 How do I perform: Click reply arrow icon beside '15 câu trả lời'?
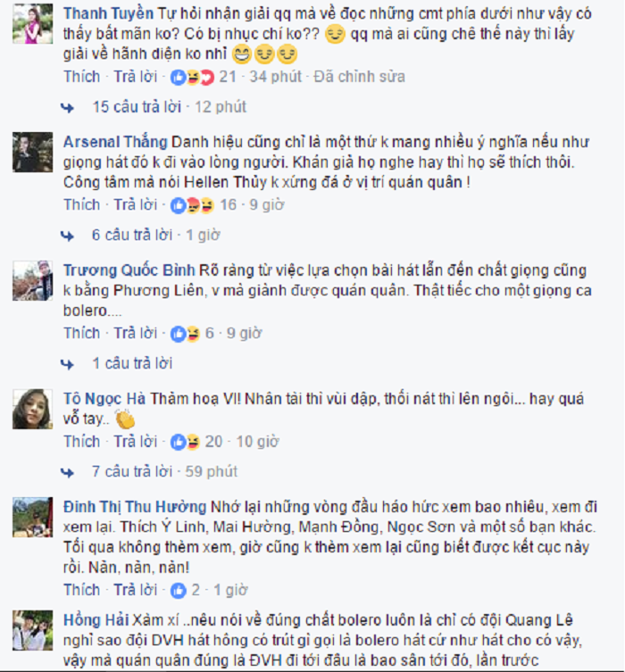pyautogui.click(x=67, y=108)
